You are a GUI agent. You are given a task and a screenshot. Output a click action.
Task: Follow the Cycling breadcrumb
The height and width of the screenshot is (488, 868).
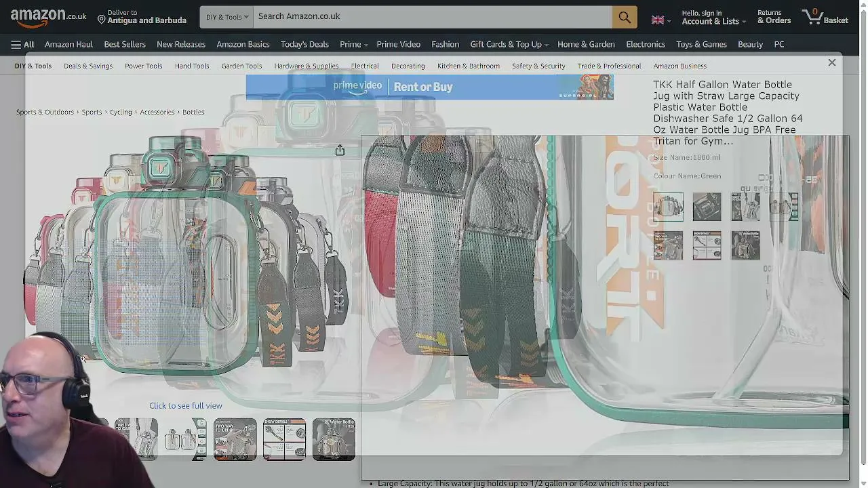click(x=121, y=113)
